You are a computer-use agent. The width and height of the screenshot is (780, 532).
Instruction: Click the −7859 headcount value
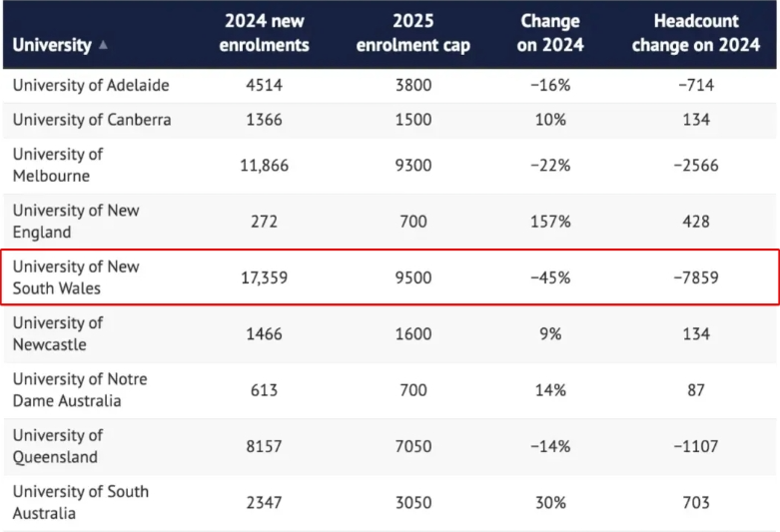point(697,277)
